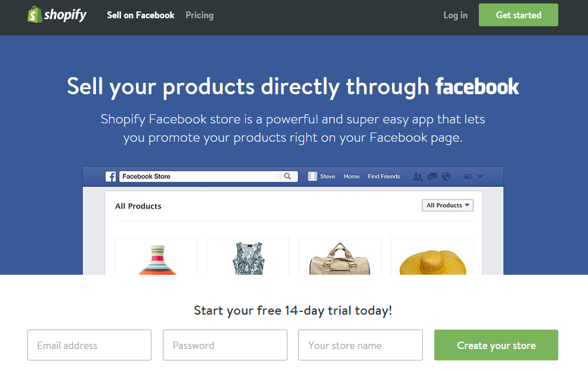Click the Get started button
The height and width of the screenshot is (373, 588).
tap(518, 15)
